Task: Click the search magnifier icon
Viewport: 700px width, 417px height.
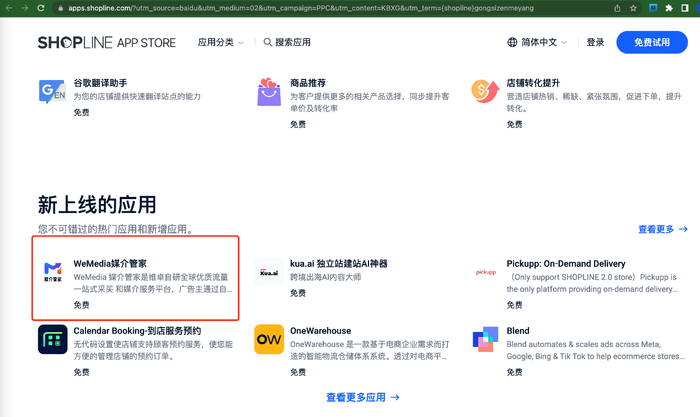Action: 267,42
